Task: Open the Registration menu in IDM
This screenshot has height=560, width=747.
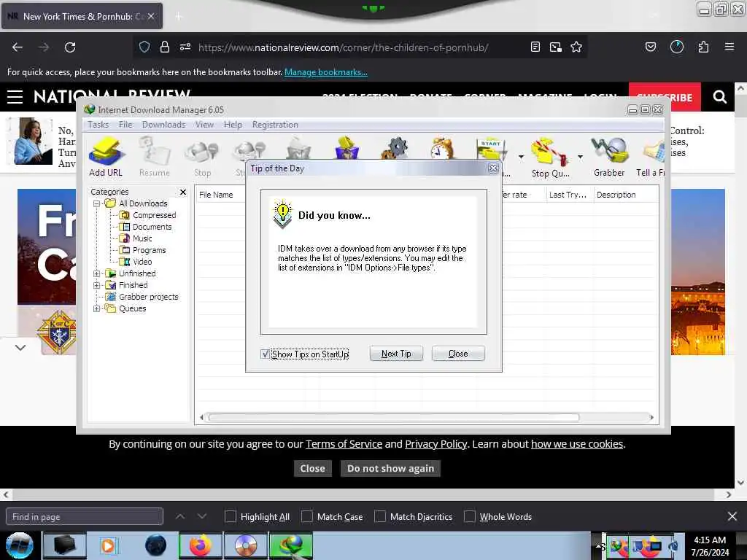Action: (275, 125)
